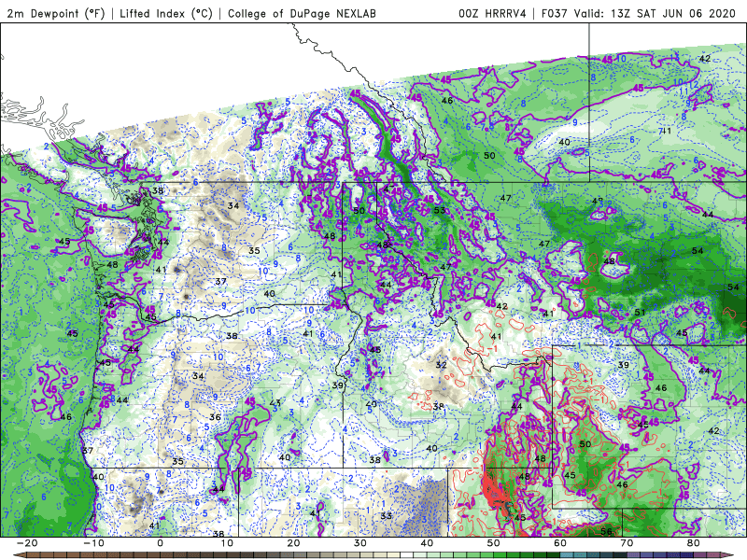
Task: Click the dewpoint value 43 on map
Action: click(275, 403)
